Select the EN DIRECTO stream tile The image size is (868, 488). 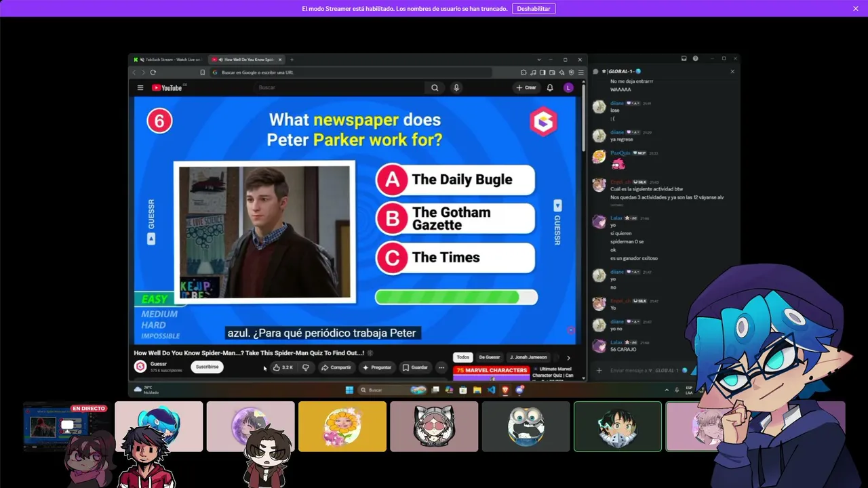[66, 426]
